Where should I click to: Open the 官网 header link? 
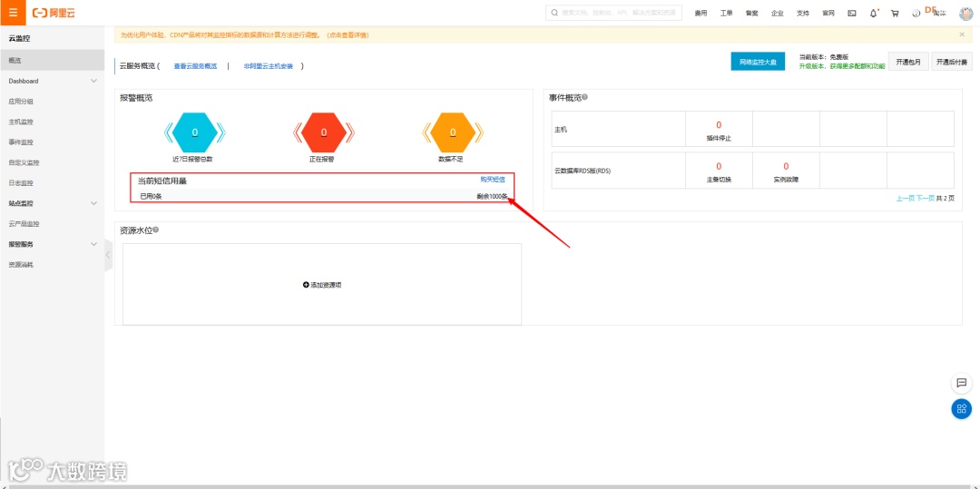tap(828, 13)
